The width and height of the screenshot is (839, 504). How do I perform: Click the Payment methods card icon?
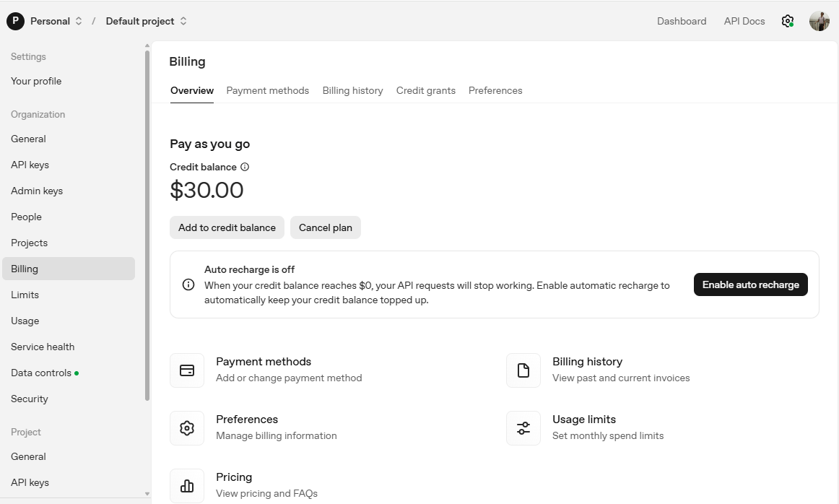point(187,370)
